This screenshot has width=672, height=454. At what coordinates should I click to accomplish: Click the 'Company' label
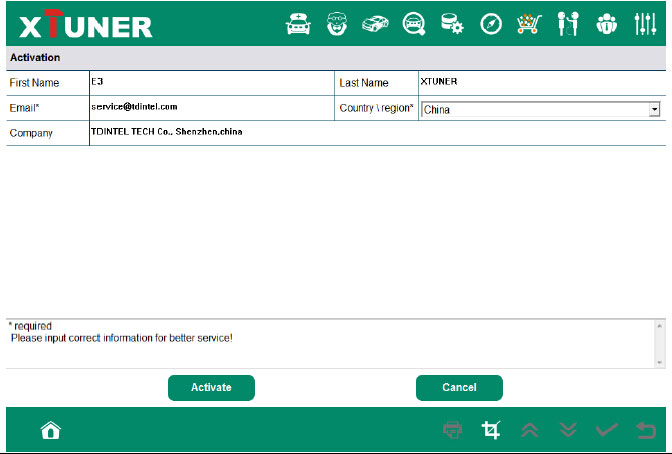tap(31, 133)
